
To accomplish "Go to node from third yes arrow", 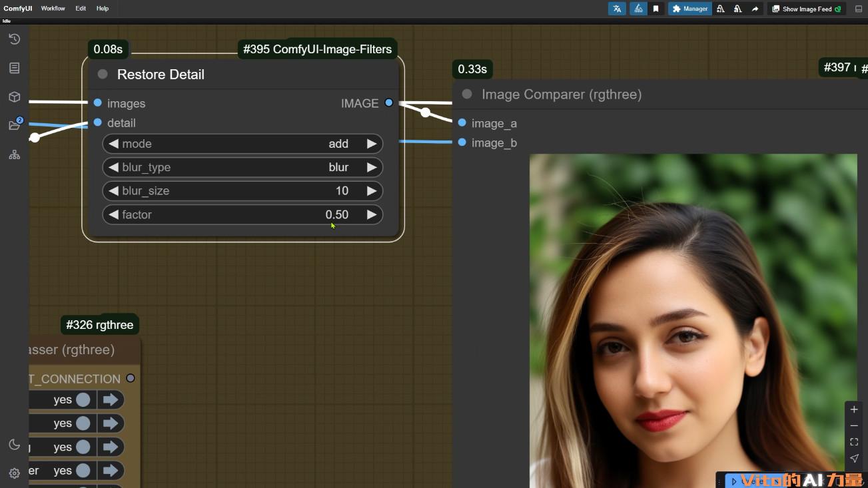I will tap(111, 447).
